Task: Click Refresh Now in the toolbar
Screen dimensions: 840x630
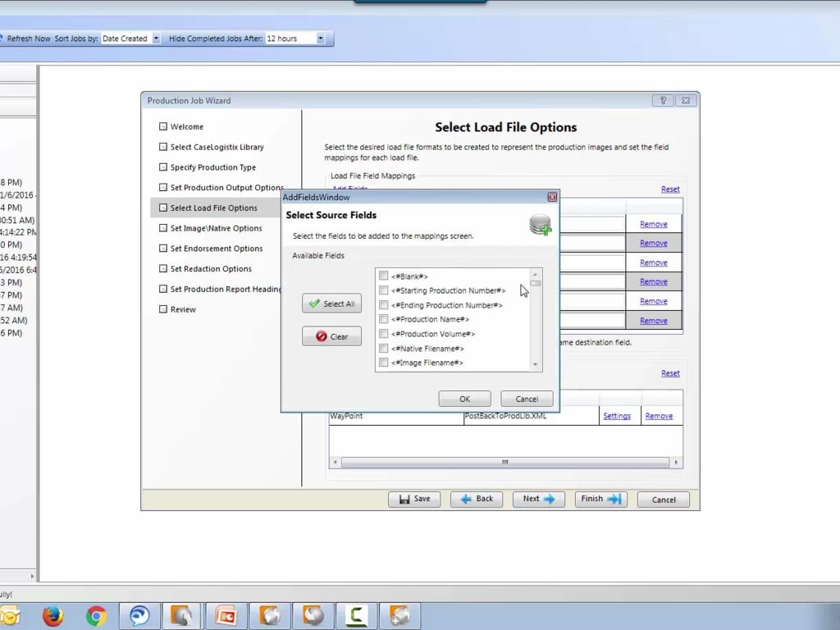Action: pyautogui.click(x=28, y=39)
